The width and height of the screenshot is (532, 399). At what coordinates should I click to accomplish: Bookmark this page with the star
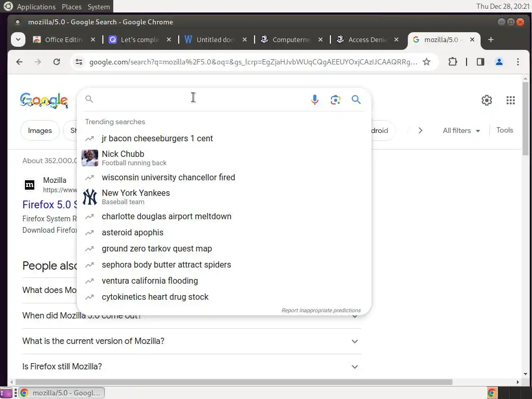(x=427, y=62)
